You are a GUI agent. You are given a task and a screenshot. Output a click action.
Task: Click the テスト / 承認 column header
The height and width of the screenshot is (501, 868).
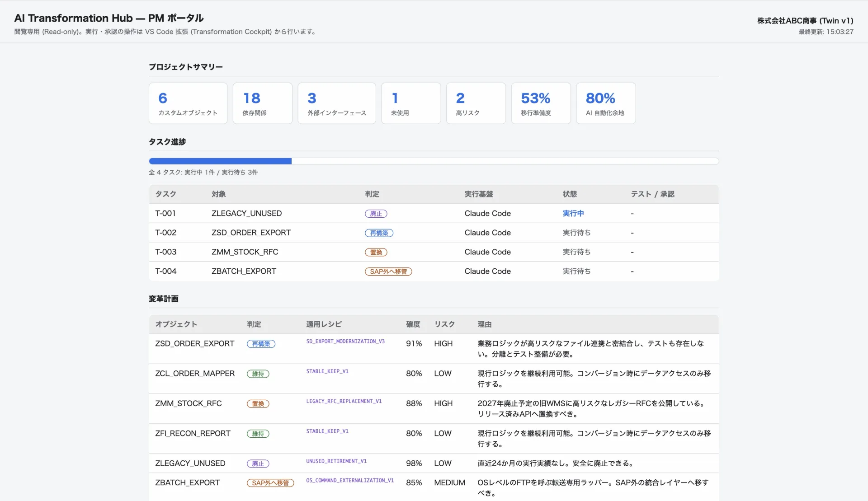click(x=652, y=194)
